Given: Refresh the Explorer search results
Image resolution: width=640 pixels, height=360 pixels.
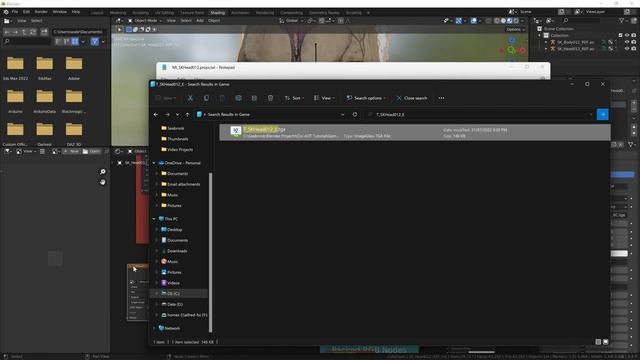Looking at the screenshot, I should click(x=355, y=115).
